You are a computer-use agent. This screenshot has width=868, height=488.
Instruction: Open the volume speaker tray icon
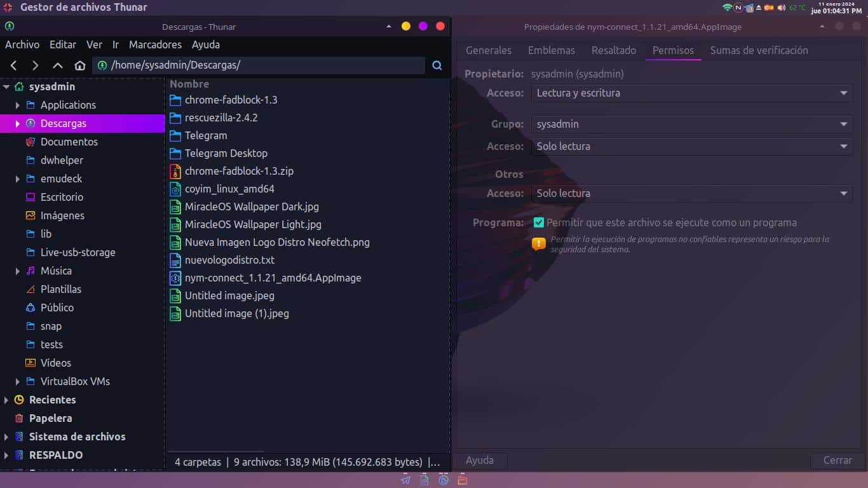point(781,8)
